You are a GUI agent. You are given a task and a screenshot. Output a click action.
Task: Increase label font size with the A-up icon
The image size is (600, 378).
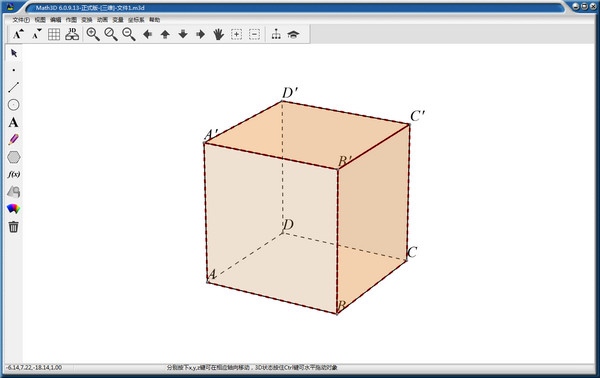coord(18,34)
